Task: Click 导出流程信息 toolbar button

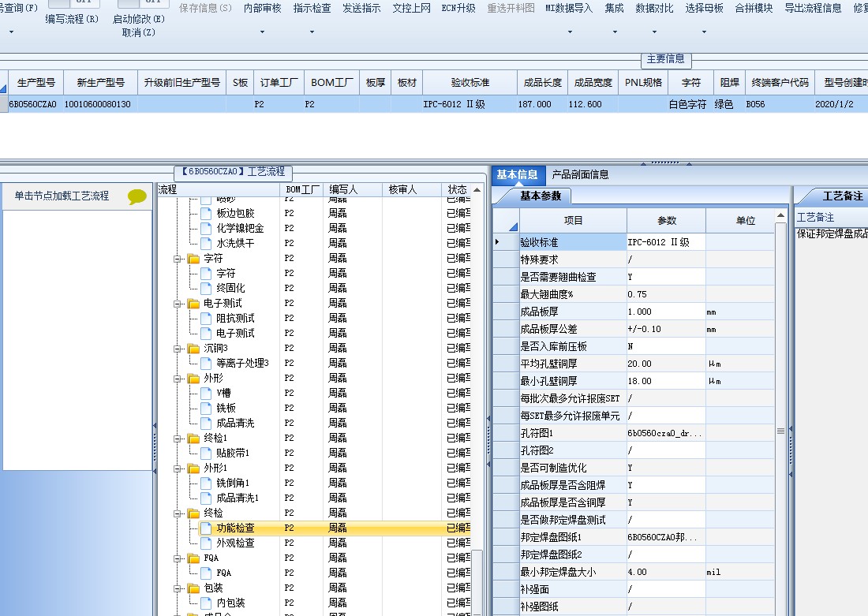Action: [x=814, y=9]
